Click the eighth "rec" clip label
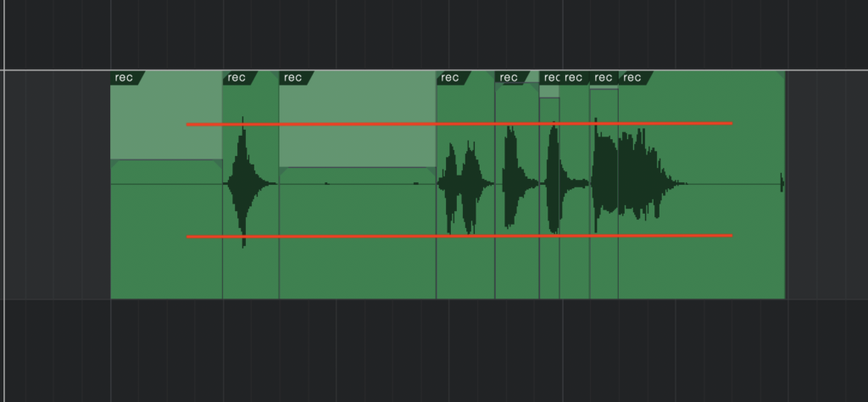Screen dimensions: 868x402 click(603, 78)
